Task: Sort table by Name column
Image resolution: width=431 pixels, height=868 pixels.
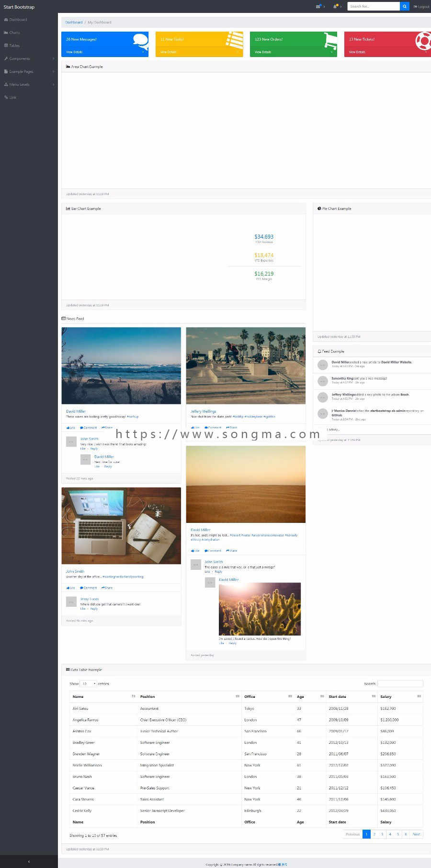Action: 103,696
